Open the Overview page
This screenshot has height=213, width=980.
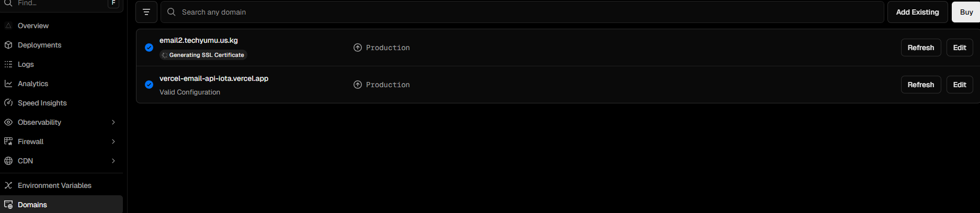tap(33, 26)
